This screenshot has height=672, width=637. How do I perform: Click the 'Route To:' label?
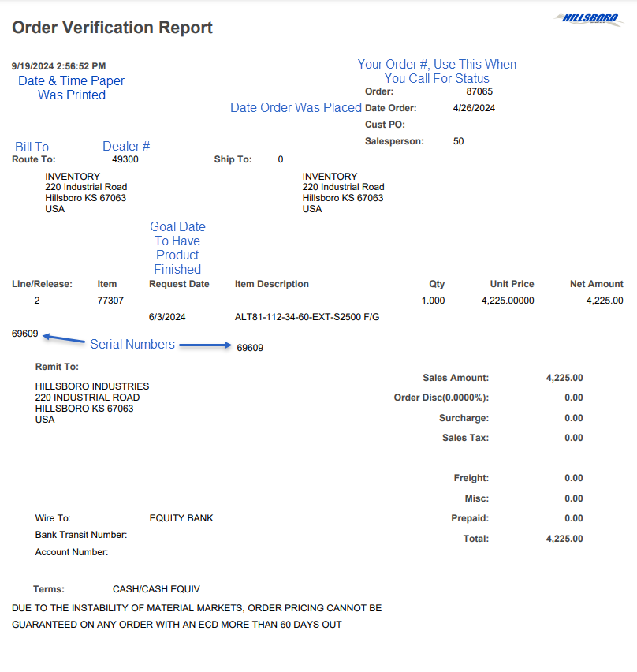coord(34,159)
